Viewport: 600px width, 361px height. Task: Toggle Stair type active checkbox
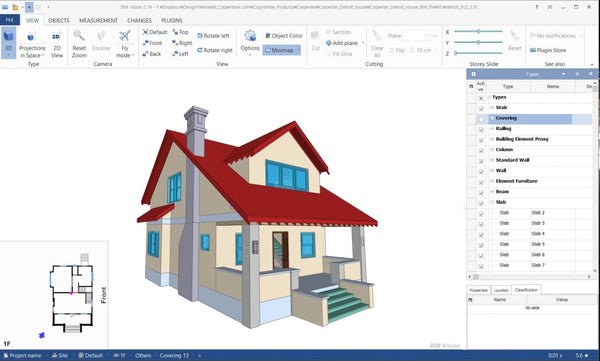coord(481,109)
